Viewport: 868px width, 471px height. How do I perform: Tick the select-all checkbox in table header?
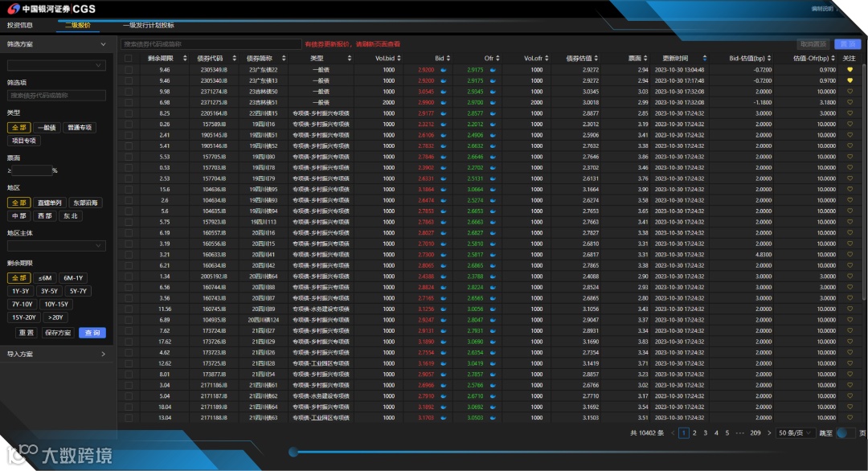coord(129,58)
